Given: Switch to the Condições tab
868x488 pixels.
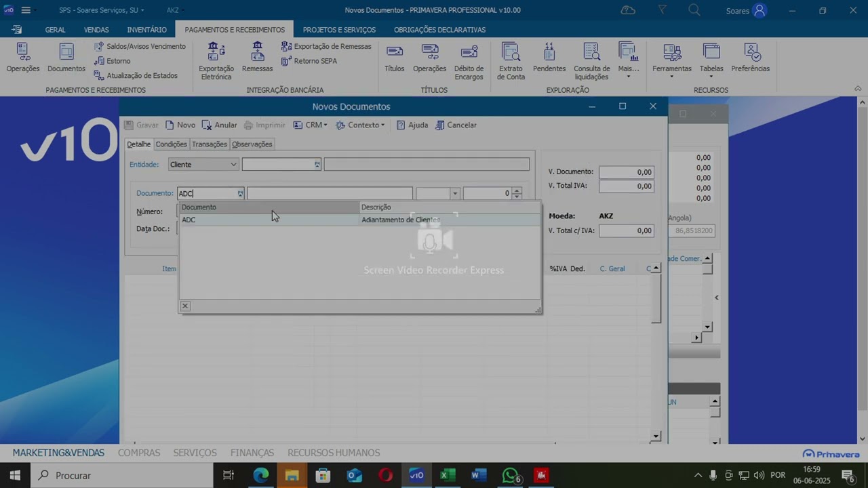Looking at the screenshot, I should 171,144.
